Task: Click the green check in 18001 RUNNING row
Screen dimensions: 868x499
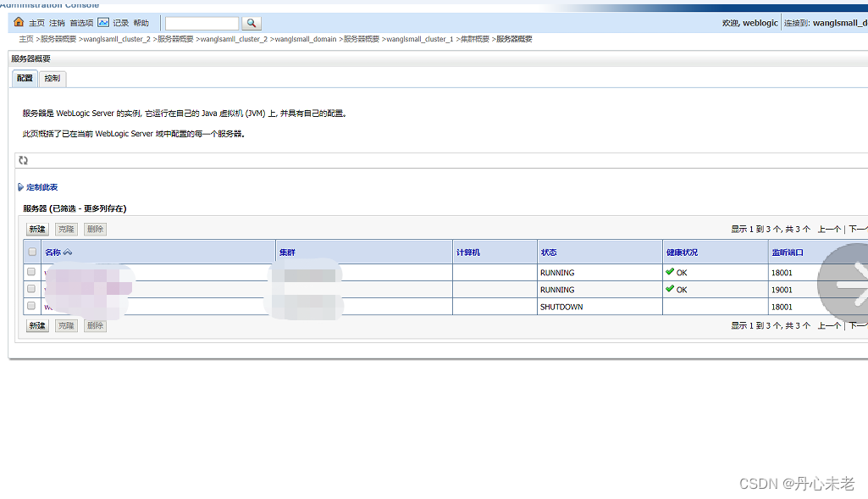Action: tap(670, 272)
